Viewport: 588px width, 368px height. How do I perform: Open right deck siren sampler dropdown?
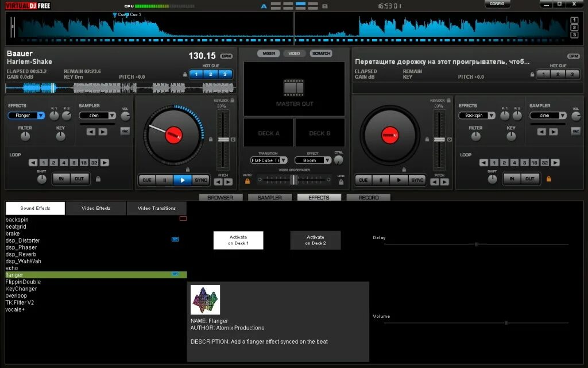(563, 116)
